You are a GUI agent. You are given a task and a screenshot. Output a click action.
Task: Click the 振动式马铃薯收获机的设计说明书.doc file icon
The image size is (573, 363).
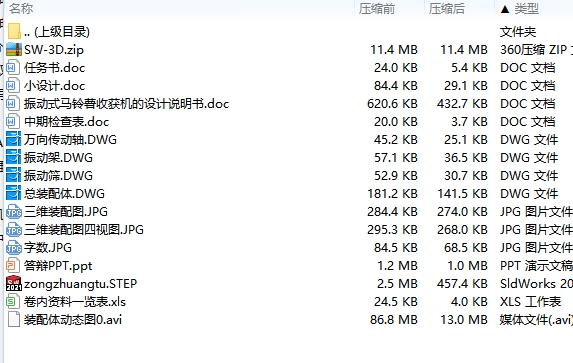pos(12,103)
